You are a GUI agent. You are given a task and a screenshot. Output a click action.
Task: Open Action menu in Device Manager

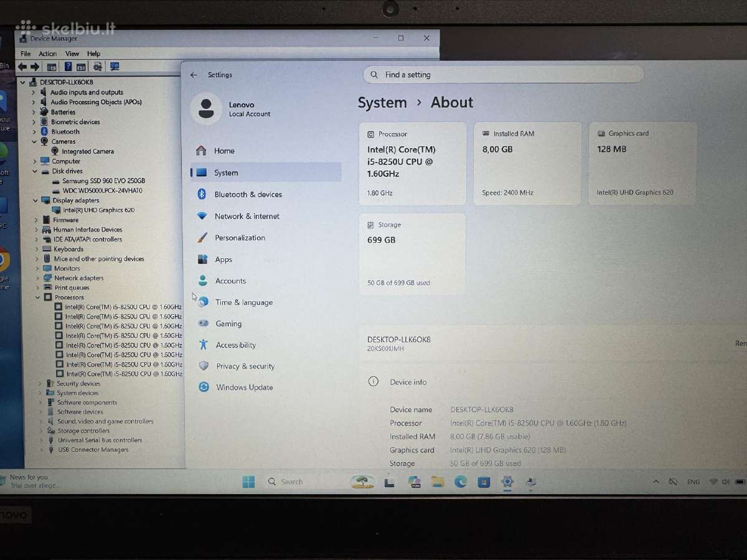coord(47,54)
